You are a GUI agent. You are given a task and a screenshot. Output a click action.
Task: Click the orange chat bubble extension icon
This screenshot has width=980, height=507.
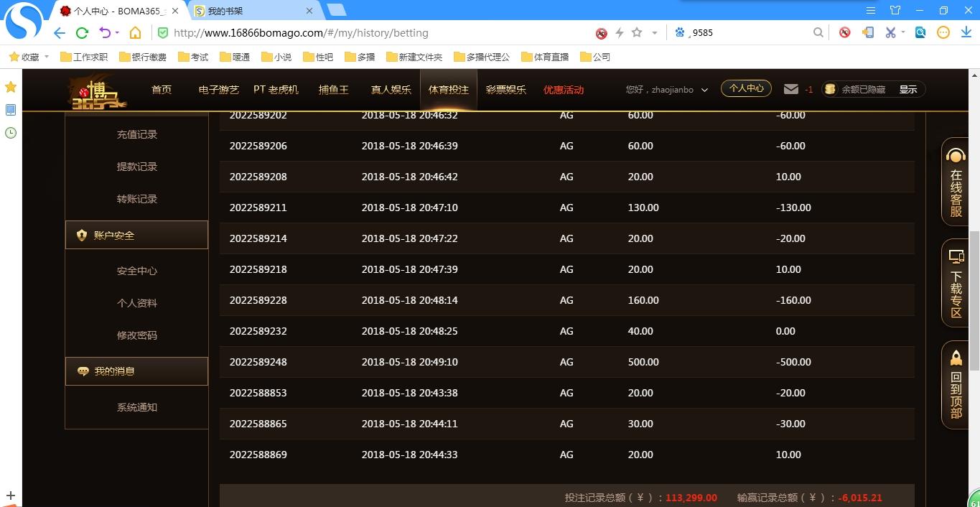pos(943,32)
